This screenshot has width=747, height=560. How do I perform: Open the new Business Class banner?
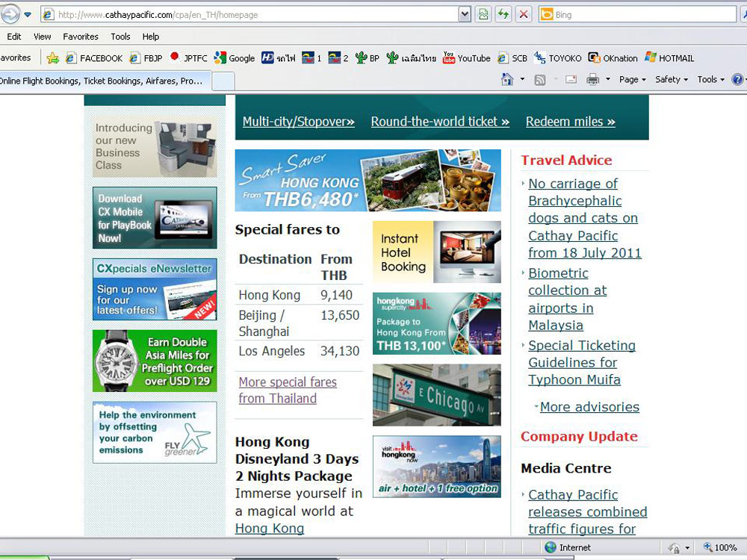pos(155,146)
